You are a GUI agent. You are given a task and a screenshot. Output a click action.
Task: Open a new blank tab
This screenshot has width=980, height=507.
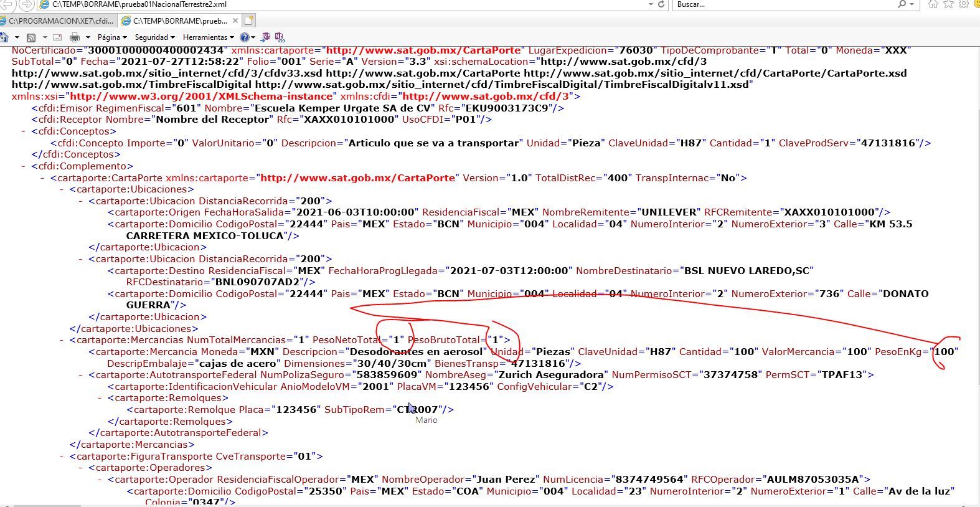[x=249, y=21]
